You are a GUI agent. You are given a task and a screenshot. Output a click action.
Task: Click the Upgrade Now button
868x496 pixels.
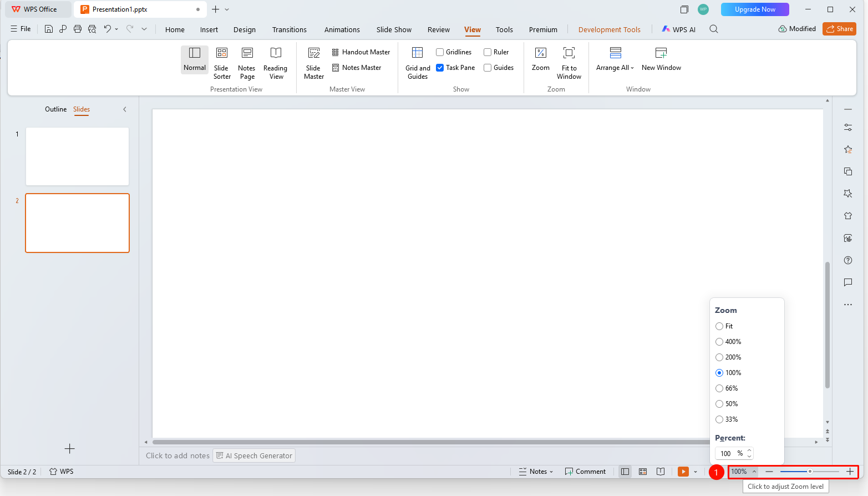(755, 9)
